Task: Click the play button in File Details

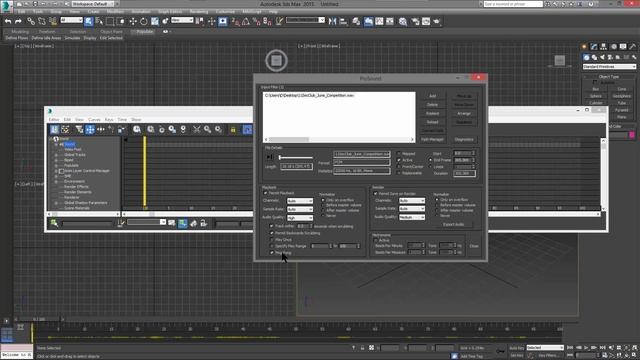Action: click(269, 157)
